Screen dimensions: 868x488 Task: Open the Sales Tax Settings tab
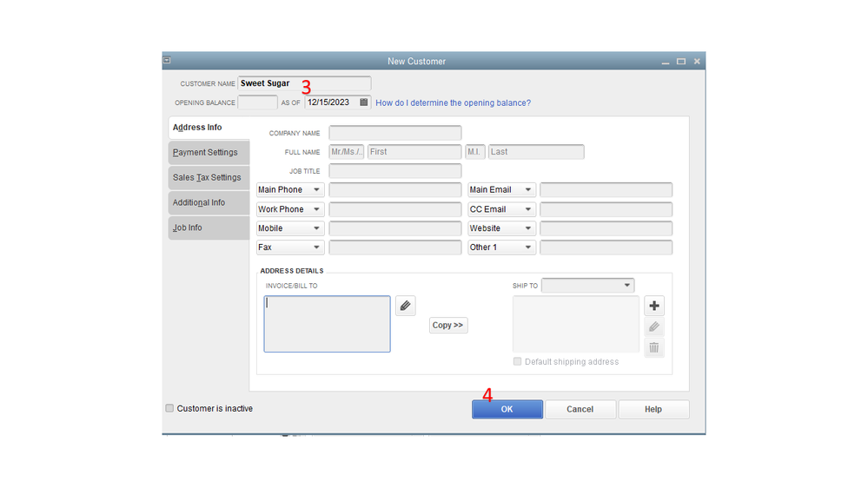[209, 178]
